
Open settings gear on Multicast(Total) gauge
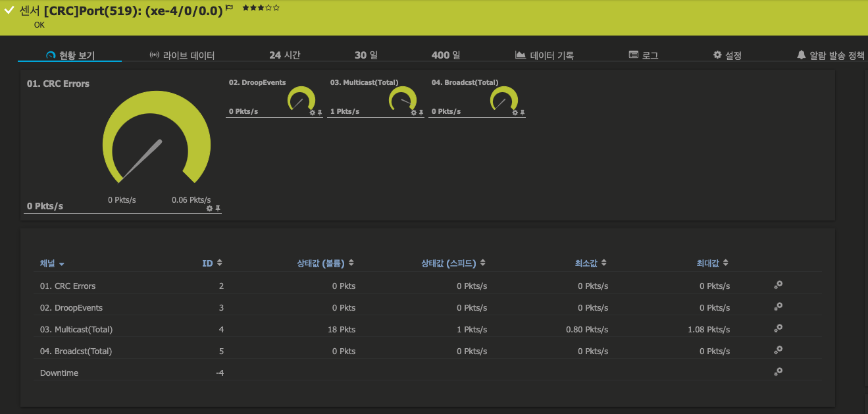414,113
